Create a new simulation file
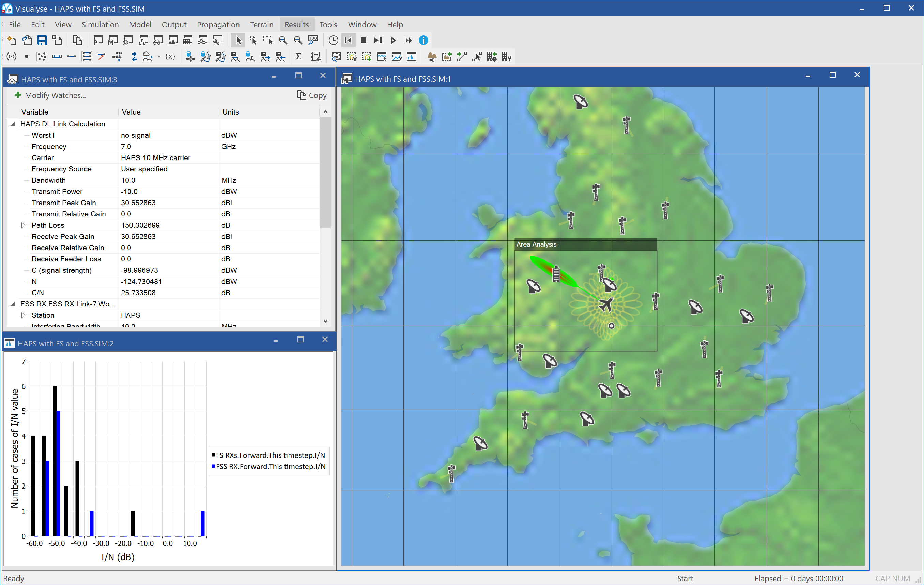The width and height of the screenshot is (924, 585). 12,40
